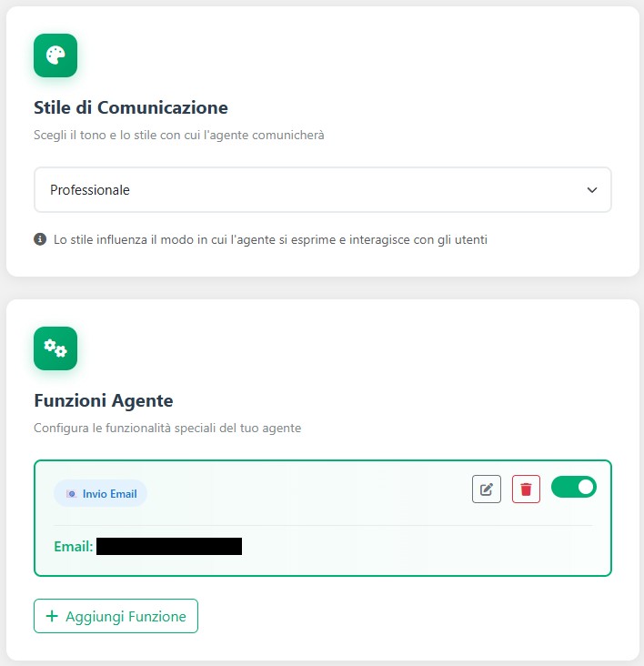The width and height of the screenshot is (644, 666).
Task: Click the Stile di Comunicazione heading
Action: [131, 107]
